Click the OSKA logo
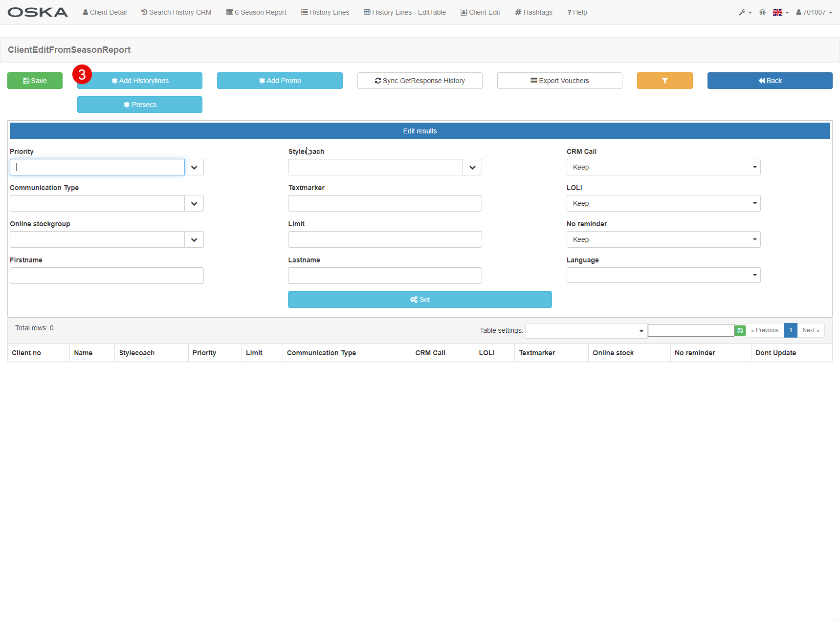 point(38,12)
